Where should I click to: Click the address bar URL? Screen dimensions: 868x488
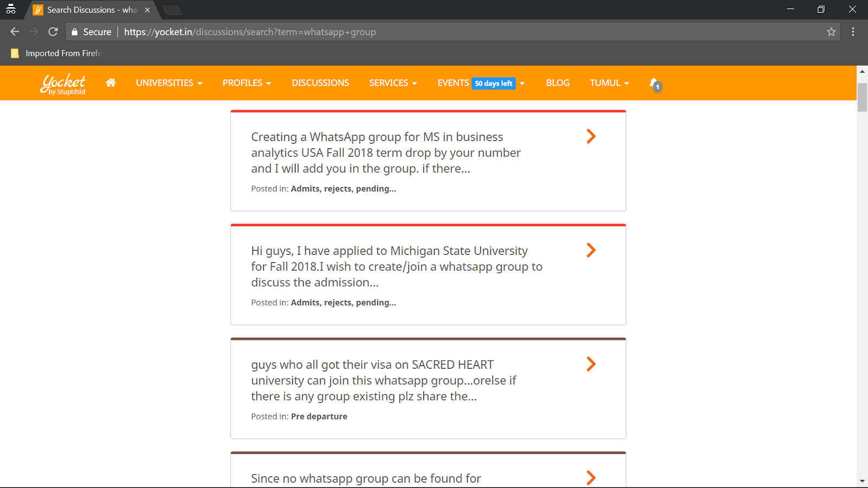click(x=250, y=32)
